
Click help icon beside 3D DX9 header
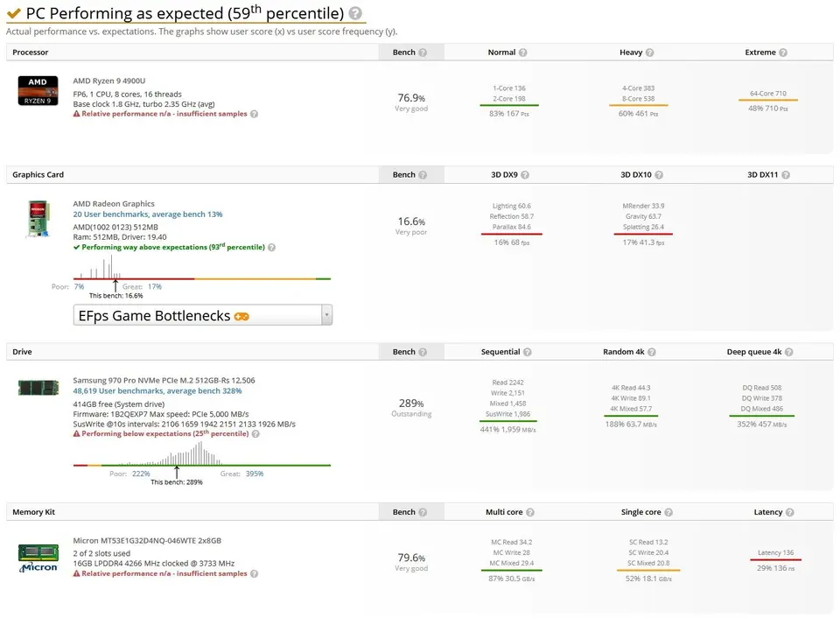pos(526,175)
